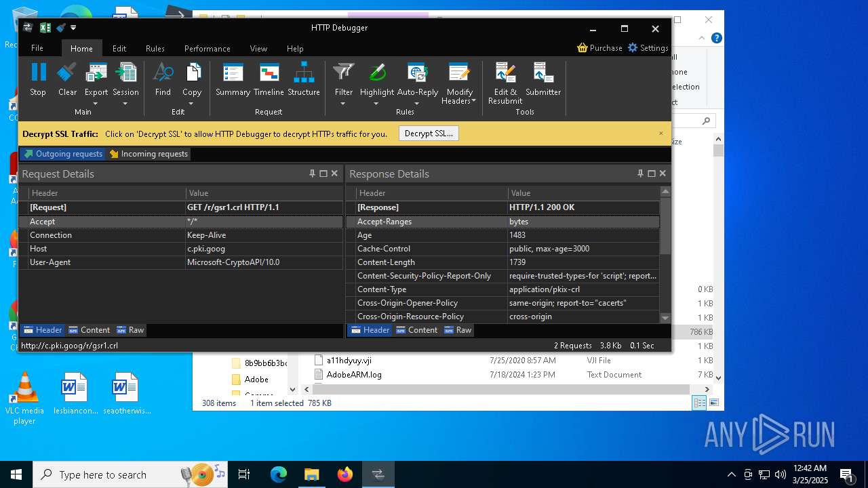Select Request Details Header tab
This screenshot has width=868, height=488.
[43, 330]
